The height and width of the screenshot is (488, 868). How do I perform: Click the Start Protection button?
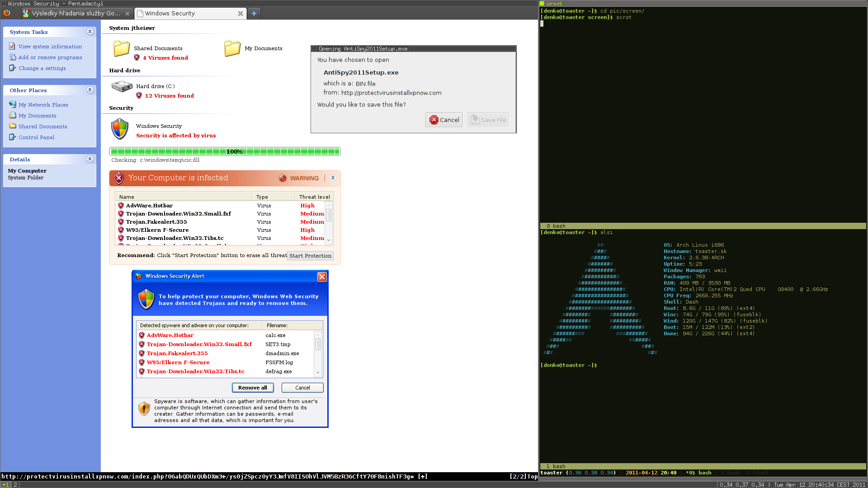tap(311, 256)
